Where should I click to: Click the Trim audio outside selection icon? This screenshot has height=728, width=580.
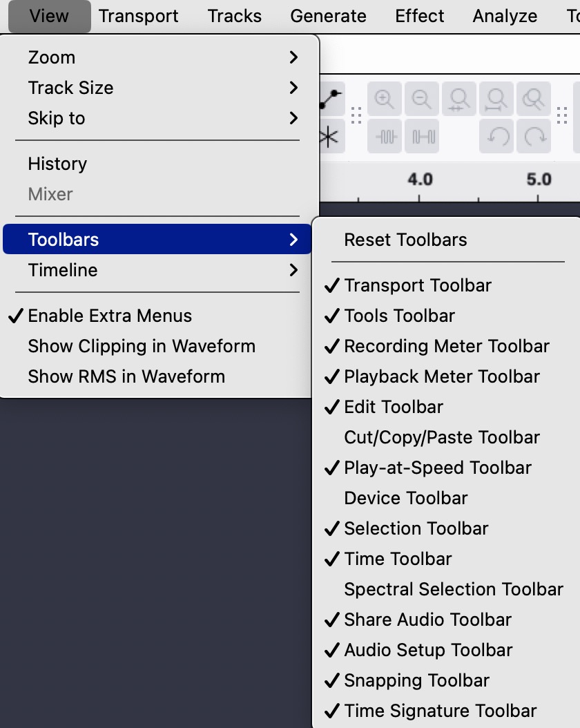pos(385,137)
